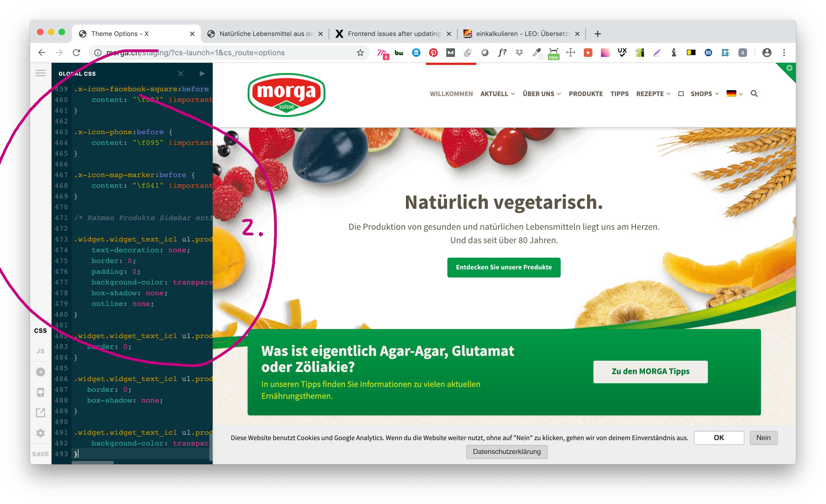Expand the SHOPS navigation dropdown
Screen dimensions: 826x504
pos(704,94)
